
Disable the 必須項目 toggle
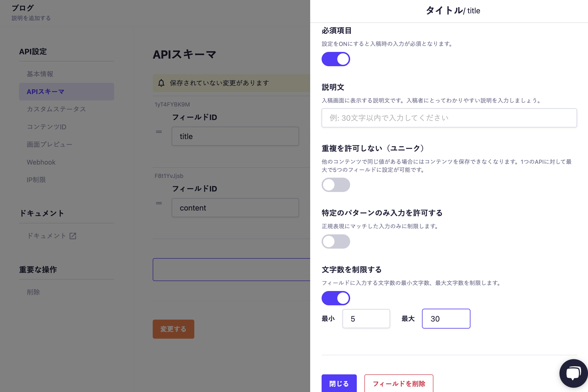[x=336, y=59]
